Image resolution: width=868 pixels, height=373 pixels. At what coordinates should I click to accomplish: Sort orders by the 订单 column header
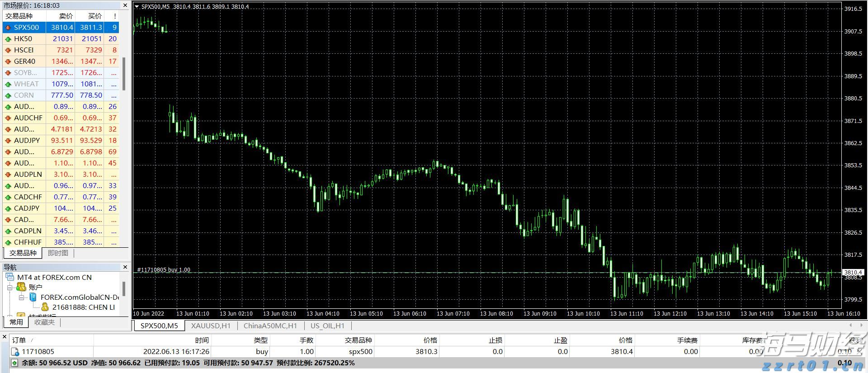(x=19, y=340)
